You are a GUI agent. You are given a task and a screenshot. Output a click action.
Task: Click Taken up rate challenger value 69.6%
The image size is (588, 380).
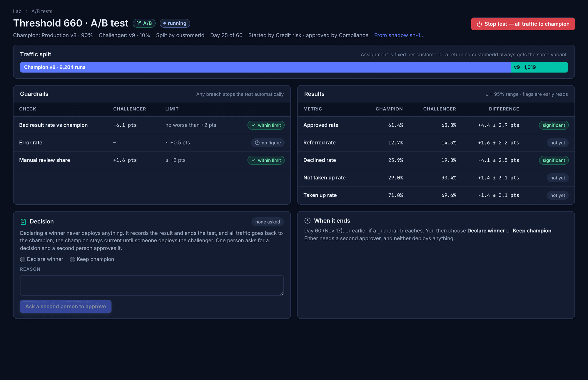449,195
